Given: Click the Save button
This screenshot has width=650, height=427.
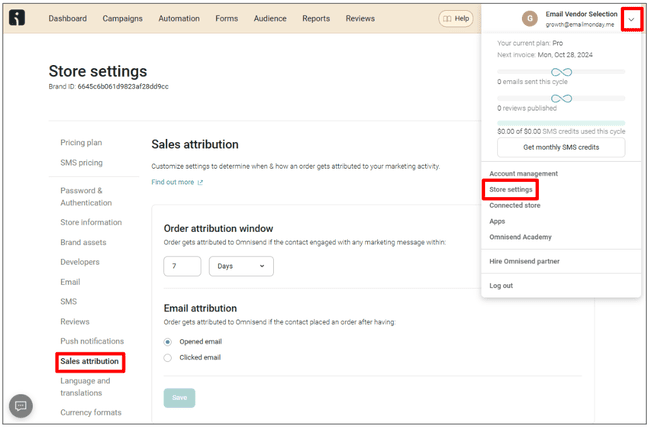Looking at the screenshot, I should (x=179, y=398).
